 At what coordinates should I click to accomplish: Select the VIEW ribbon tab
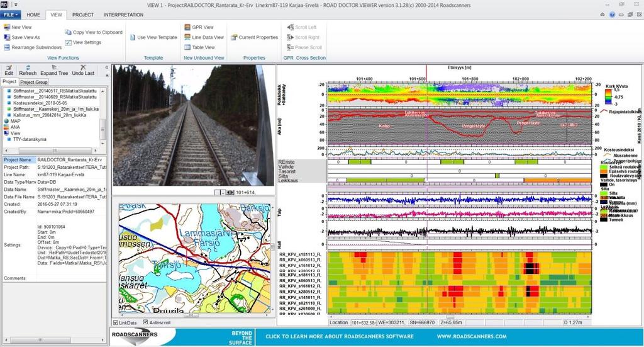(x=56, y=15)
